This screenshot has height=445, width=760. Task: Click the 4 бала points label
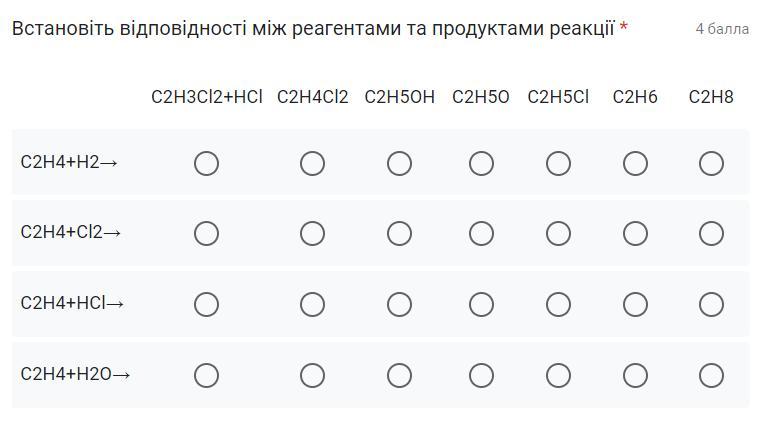(722, 29)
